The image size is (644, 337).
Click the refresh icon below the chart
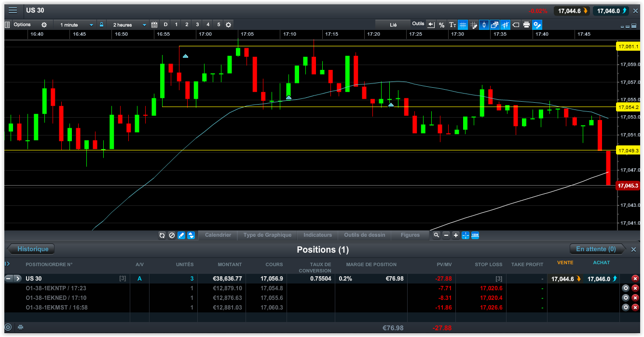(x=163, y=235)
